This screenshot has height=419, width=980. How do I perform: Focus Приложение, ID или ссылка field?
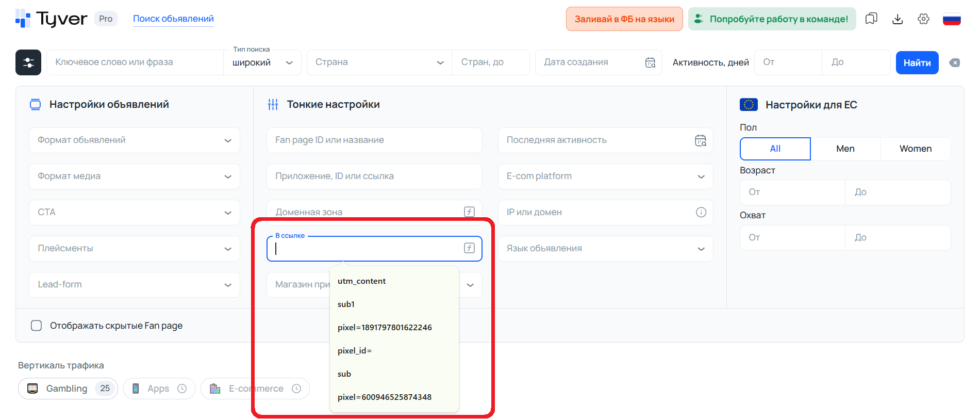click(x=374, y=176)
